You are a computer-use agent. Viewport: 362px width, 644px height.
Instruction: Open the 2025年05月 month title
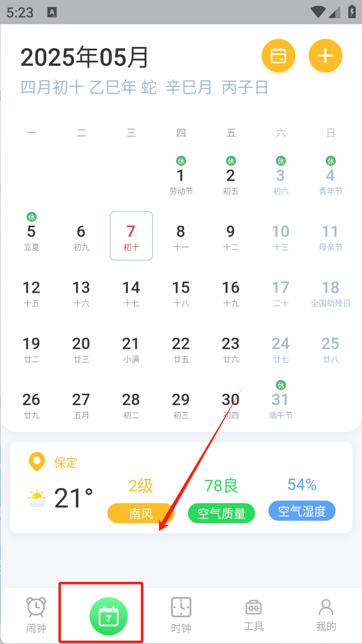[85, 57]
